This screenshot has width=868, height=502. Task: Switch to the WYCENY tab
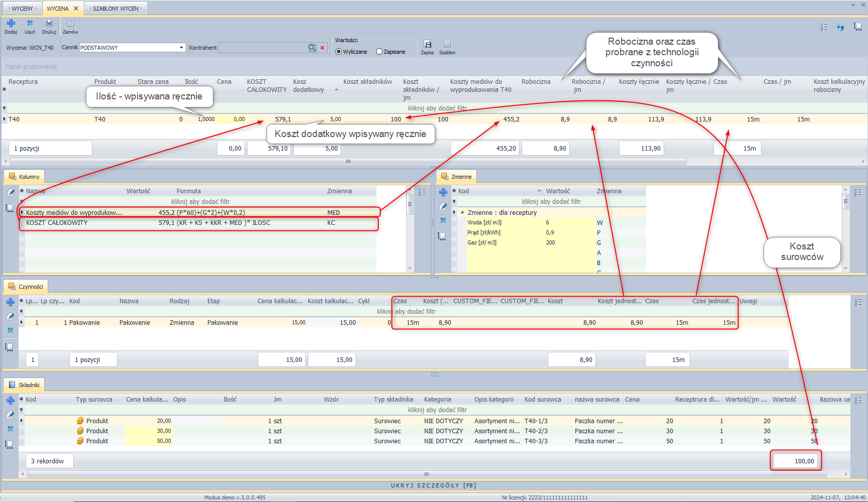[x=22, y=9]
